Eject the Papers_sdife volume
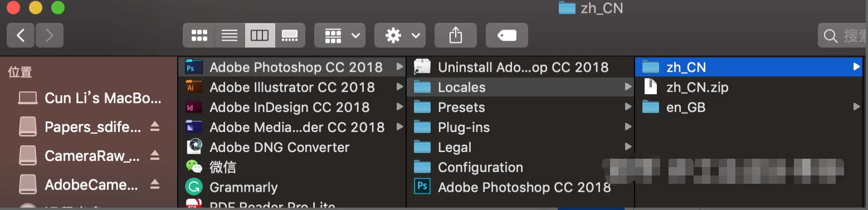The height and width of the screenshot is (210, 868). (155, 127)
